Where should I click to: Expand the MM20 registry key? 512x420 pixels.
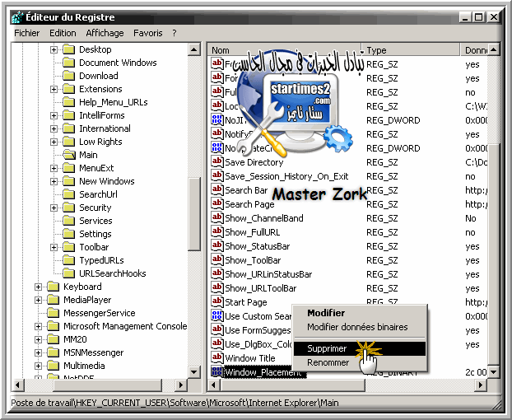click(x=38, y=339)
